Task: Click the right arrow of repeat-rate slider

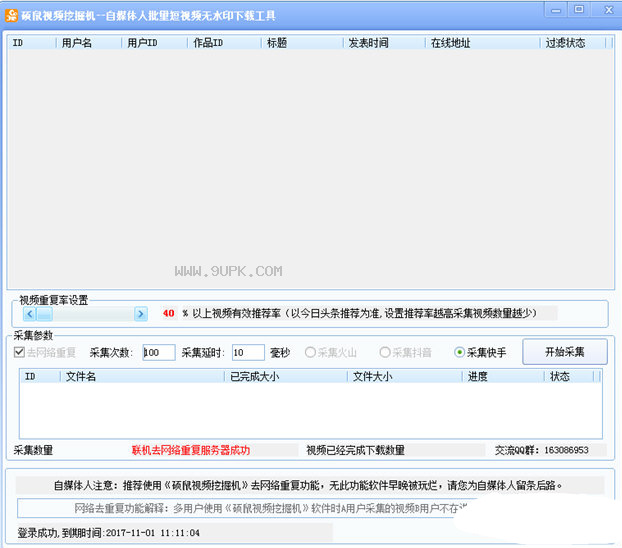Action: tap(140, 314)
